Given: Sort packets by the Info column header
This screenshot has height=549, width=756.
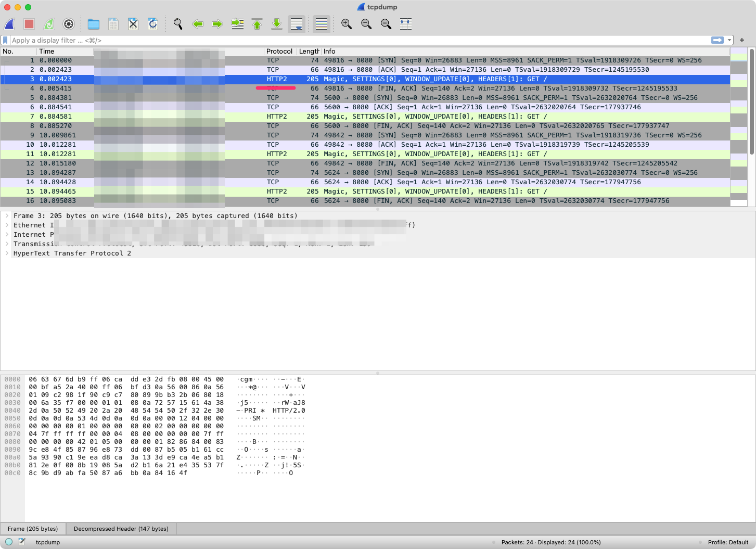Looking at the screenshot, I should (526, 52).
